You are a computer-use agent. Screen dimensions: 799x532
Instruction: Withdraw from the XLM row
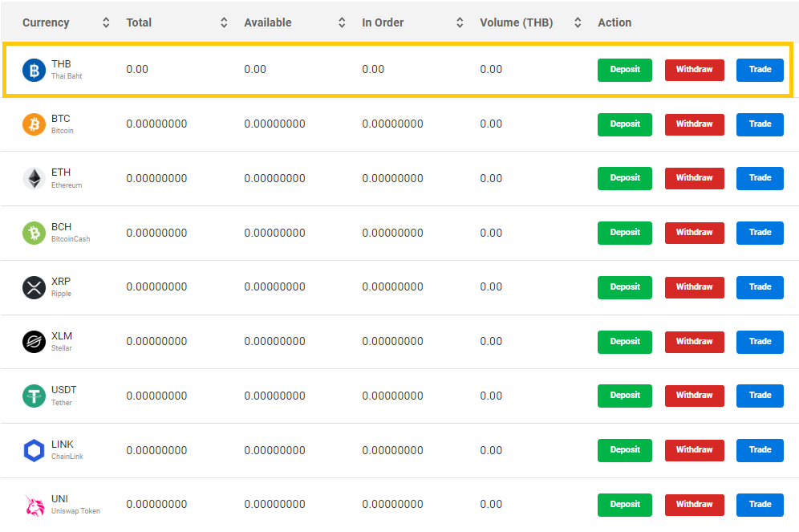695,342
